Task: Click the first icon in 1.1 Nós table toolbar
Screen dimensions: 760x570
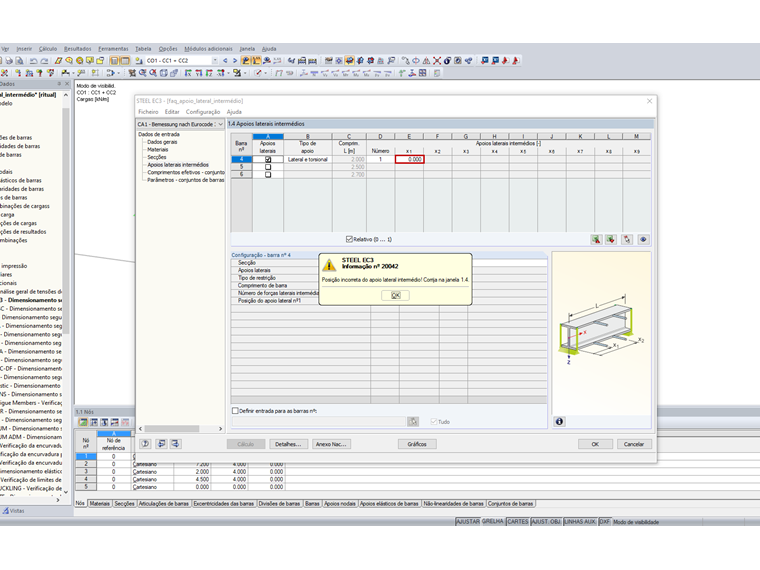Action: (83, 422)
